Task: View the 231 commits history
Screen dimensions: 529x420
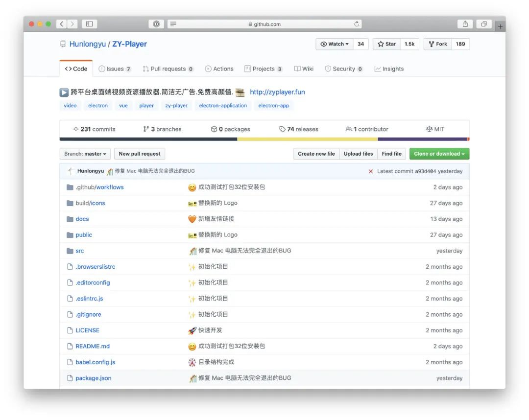Action: tap(94, 129)
